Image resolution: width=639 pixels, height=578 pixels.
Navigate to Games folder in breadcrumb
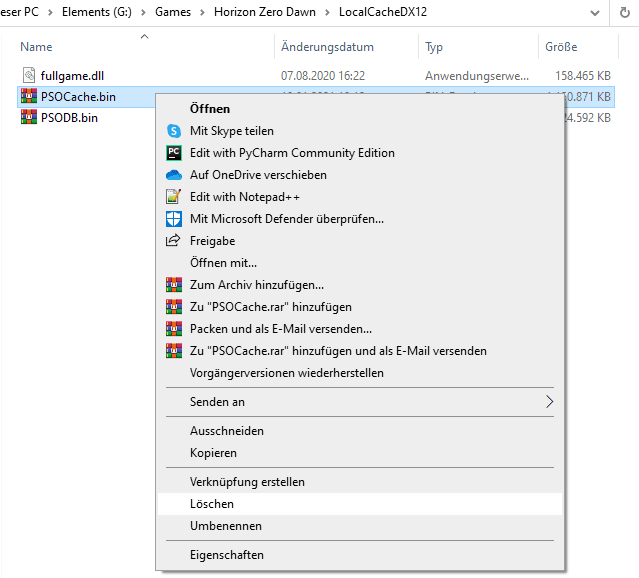[x=173, y=12]
